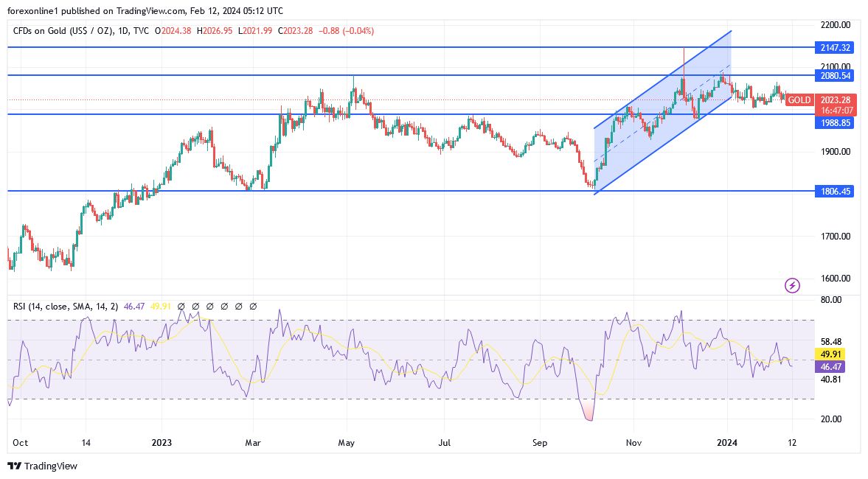This screenshot has width=868, height=479.
Task: Click the 1700.00 price axis label
Action: pyautogui.click(x=836, y=236)
